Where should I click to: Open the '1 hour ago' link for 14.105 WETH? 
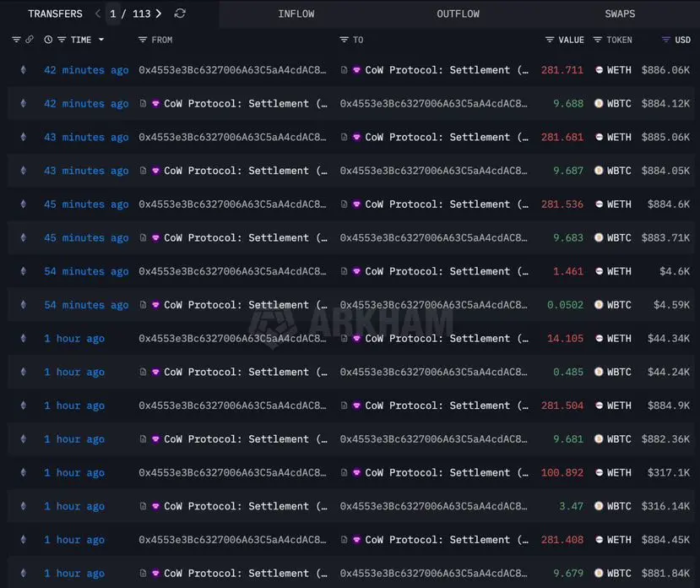74,338
